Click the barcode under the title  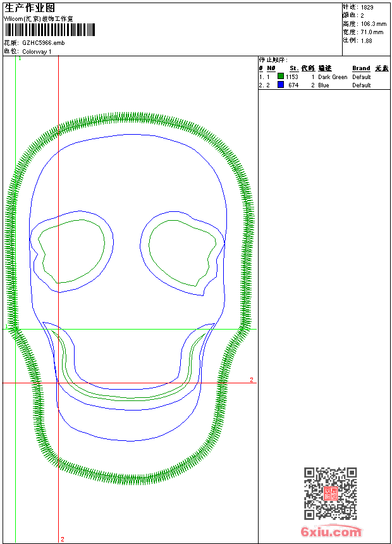click(49, 30)
